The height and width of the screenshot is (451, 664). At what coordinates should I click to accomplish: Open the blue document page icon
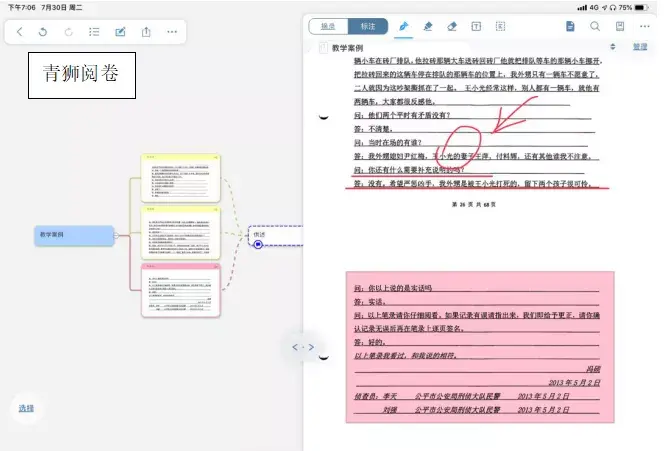pyautogui.click(x=570, y=26)
